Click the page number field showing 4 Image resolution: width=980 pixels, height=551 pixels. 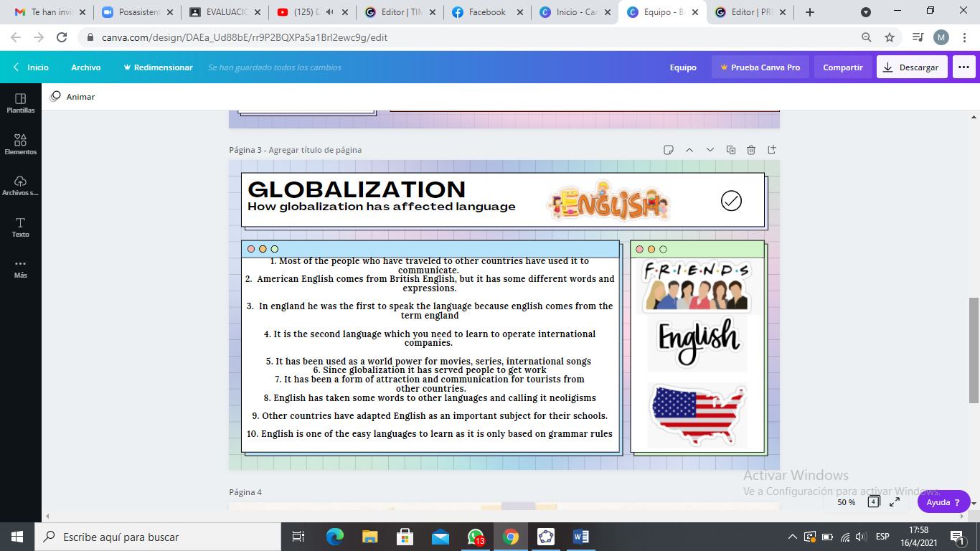tap(872, 502)
